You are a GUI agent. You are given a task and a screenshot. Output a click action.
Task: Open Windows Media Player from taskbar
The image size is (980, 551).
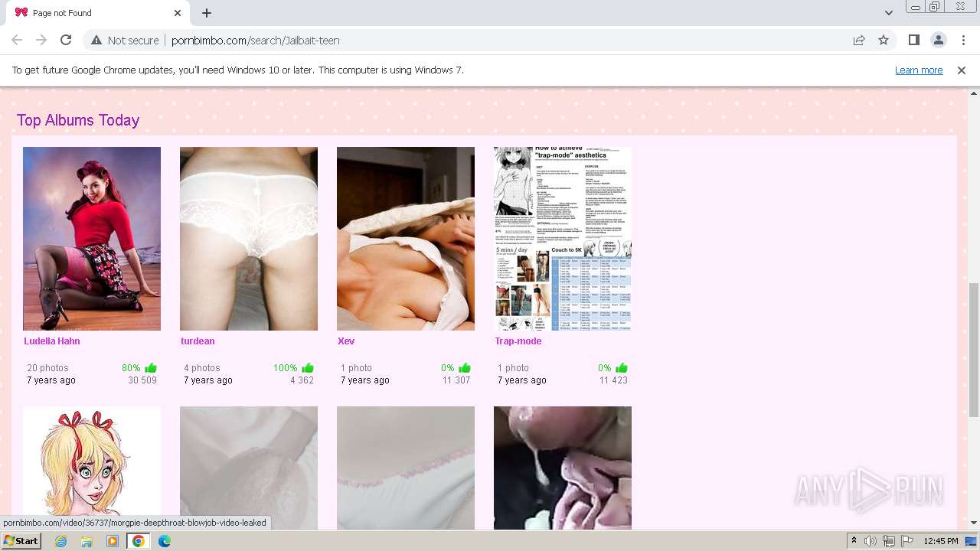[x=113, y=541]
